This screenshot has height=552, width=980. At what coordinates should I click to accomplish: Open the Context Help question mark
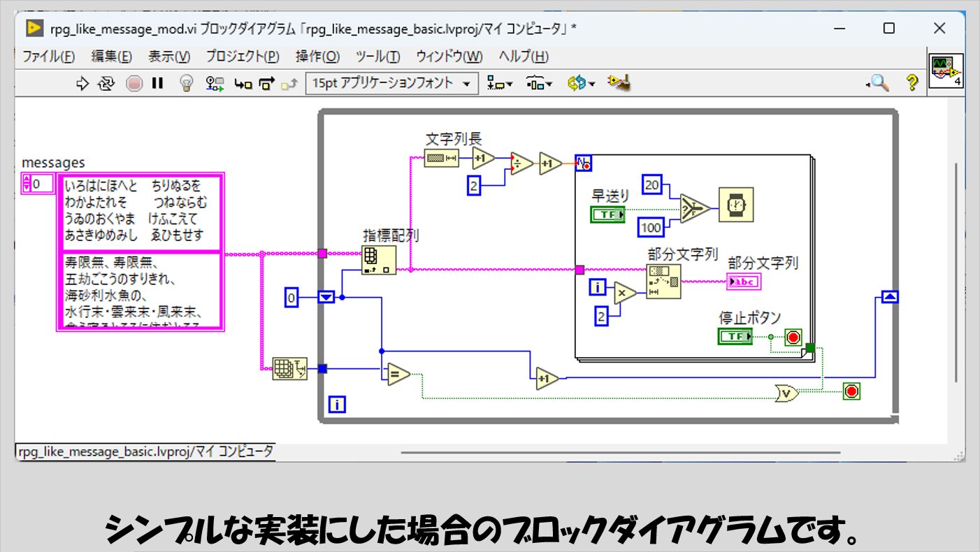[911, 84]
